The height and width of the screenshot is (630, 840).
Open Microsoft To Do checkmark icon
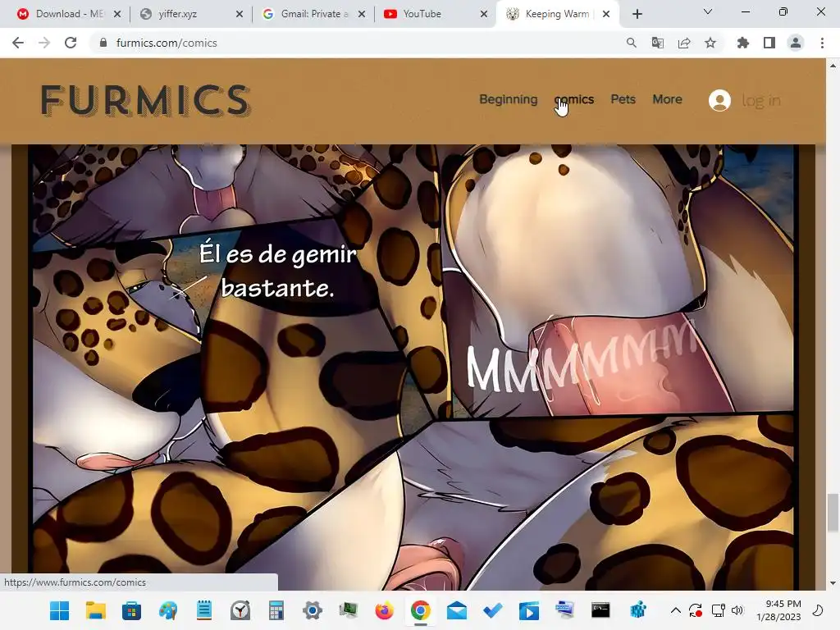pyautogui.click(x=493, y=610)
